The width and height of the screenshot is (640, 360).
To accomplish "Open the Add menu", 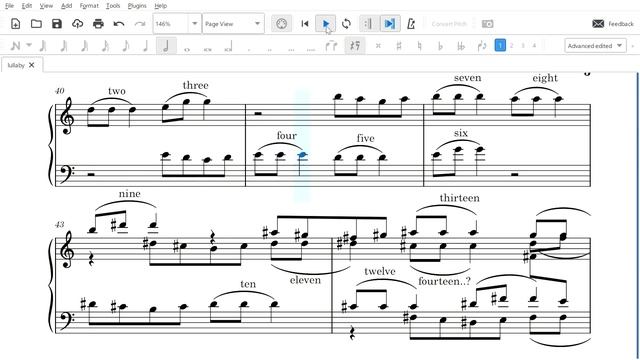I will click(x=66, y=6).
